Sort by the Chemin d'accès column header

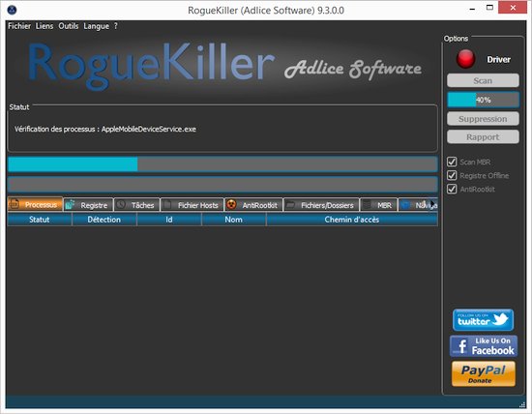pos(352,220)
